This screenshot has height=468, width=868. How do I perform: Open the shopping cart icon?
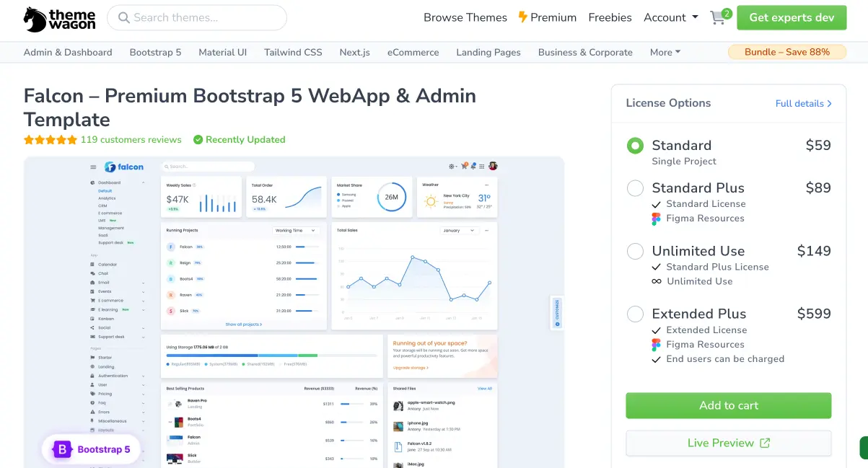[718, 18]
